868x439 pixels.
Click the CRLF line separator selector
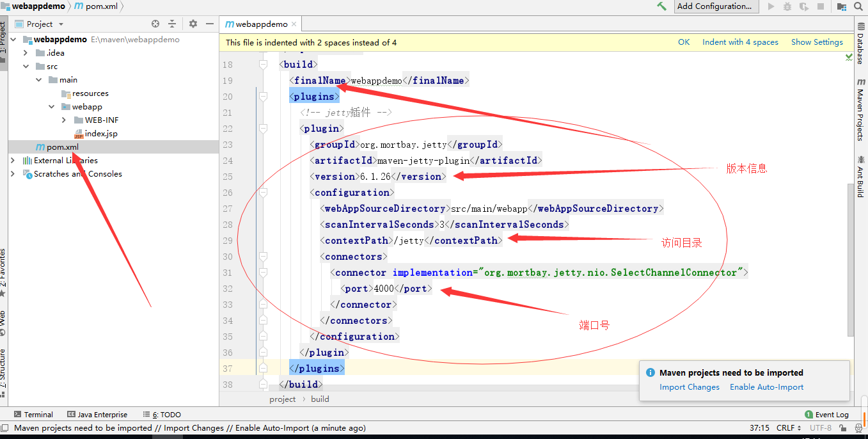click(x=789, y=428)
